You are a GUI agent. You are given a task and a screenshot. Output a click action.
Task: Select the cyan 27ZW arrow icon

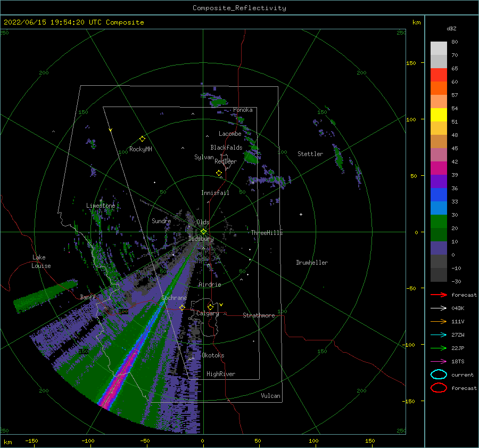click(x=439, y=335)
